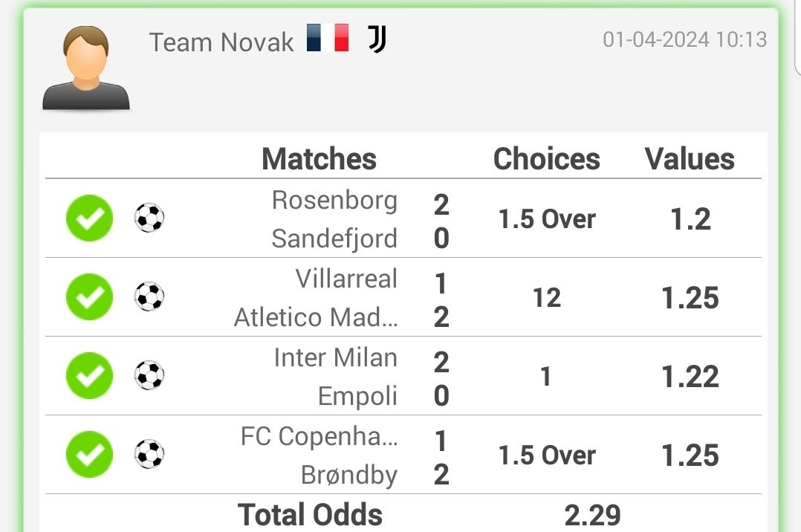Select the green checkmark beside Villarreal match
The height and width of the screenshot is (532, 801).
(x=89, y=297)
